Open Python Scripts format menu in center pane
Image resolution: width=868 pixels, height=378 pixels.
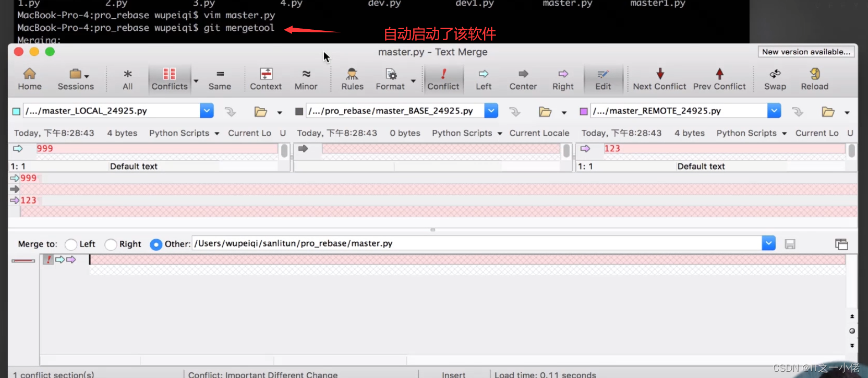pyautogui.click(x=467, y=133)
